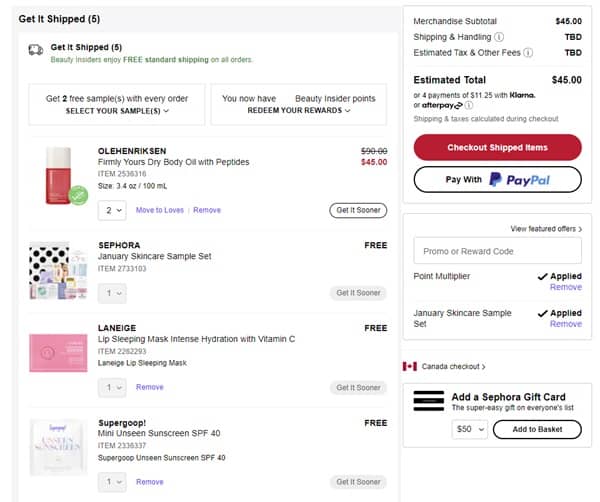Remove the Point Multiplier promo
Screen dimensions: 600x502
point(565,287)
